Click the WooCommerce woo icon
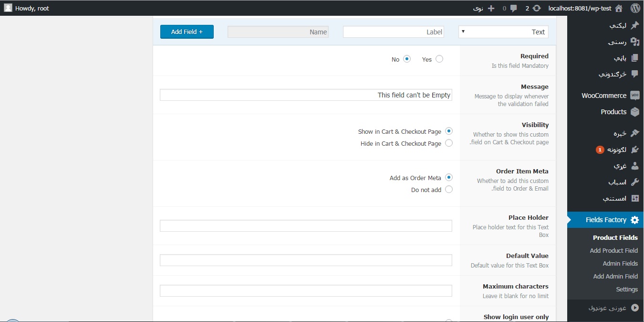The height and width of the screenshot is (322, 644). (x=635, y=96)
